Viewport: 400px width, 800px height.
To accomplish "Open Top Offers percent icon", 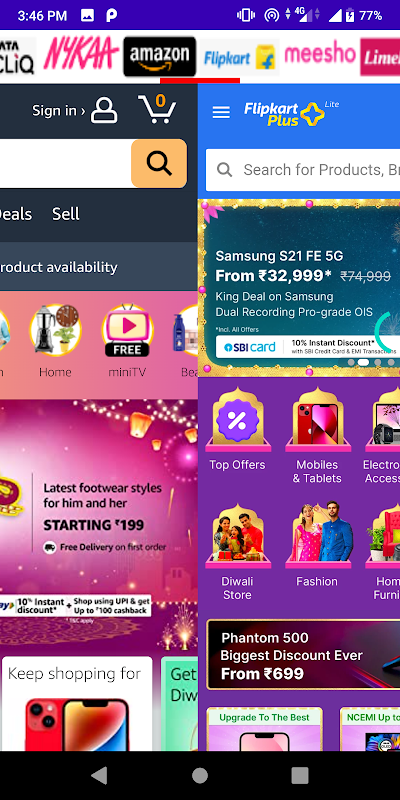I will [238, 420].
